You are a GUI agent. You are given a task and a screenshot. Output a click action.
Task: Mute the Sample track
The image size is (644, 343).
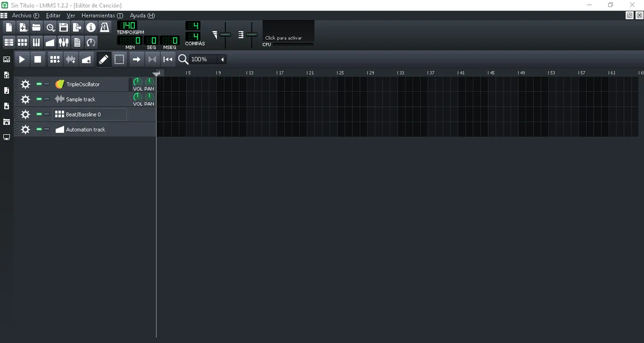tap(39, 99)
